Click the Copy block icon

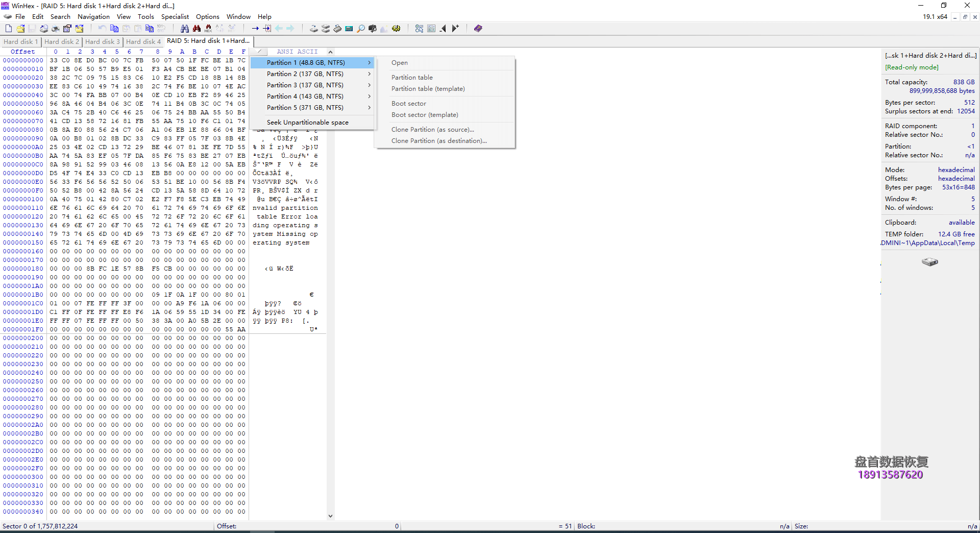point(114,29)
